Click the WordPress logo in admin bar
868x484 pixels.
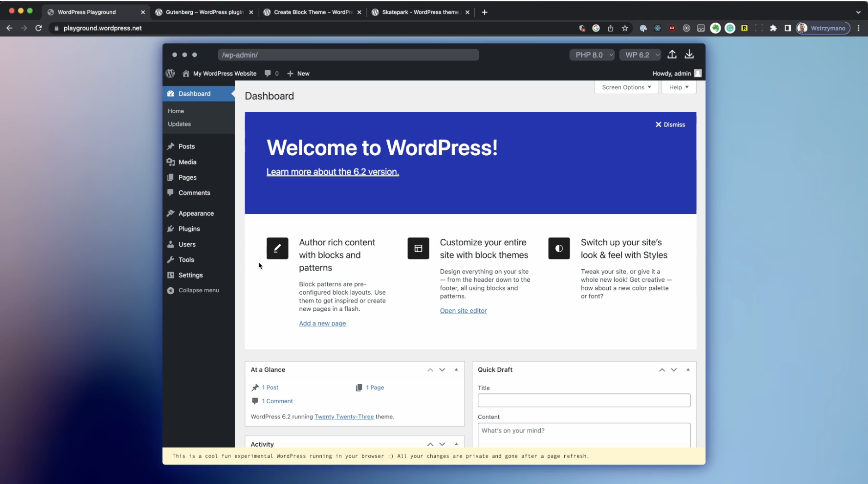(x=170, y=73)
